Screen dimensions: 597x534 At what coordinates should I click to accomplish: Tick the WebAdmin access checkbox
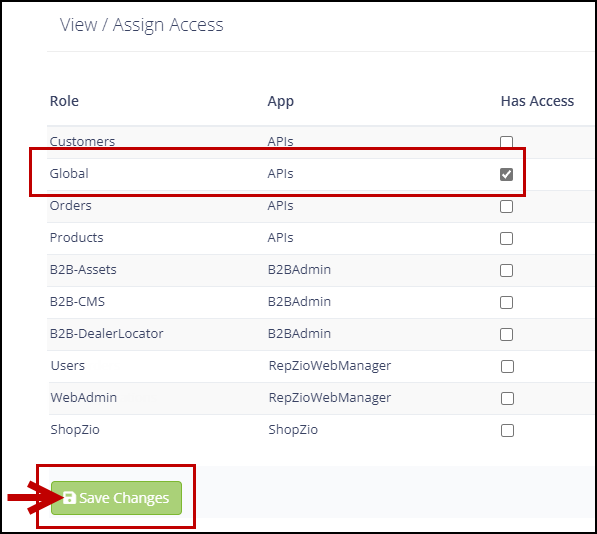click(507, 399)
